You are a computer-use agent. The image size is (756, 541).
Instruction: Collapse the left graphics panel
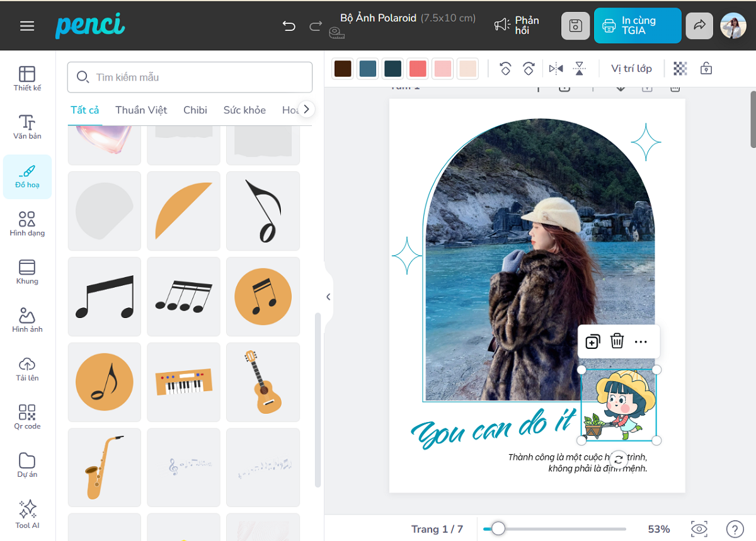point(328,297)
